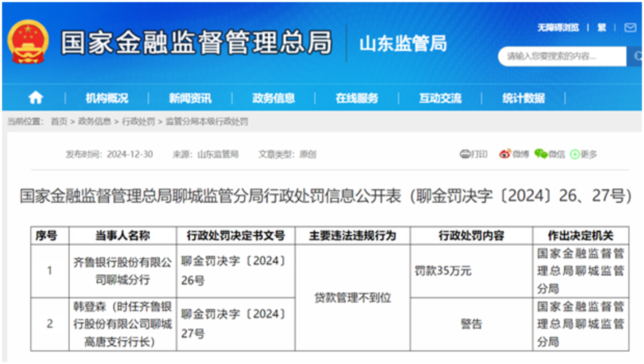Open the mail envelope icon
This screenshot has width=644, height=364.
[x=630, y=28]
